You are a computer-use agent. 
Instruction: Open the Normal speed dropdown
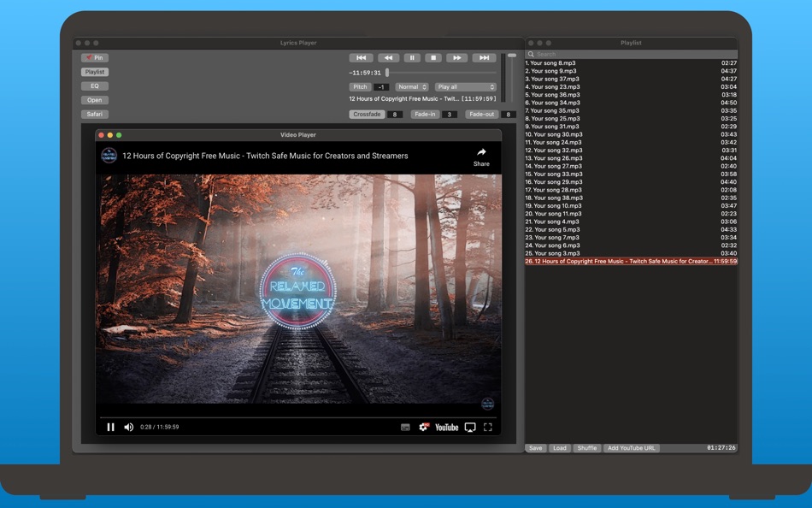tap(412, 87)
